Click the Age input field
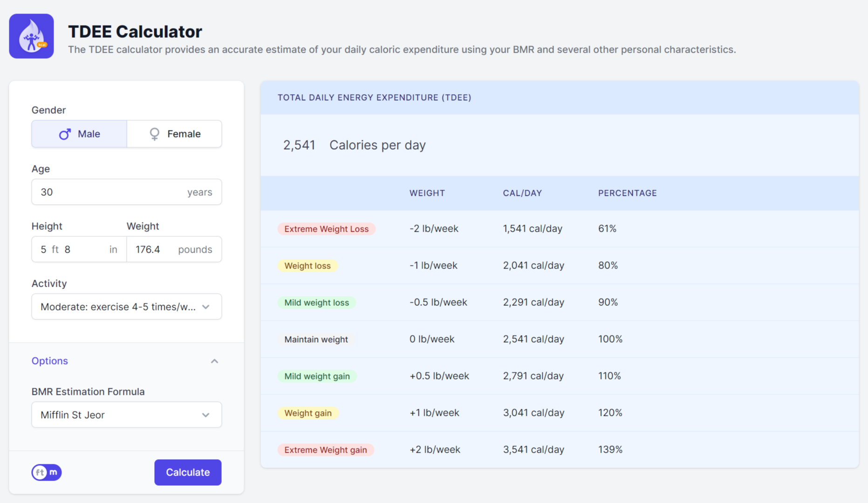Viewport: 868px width, 503px height. pyautogui.click(x=112, y=192)
